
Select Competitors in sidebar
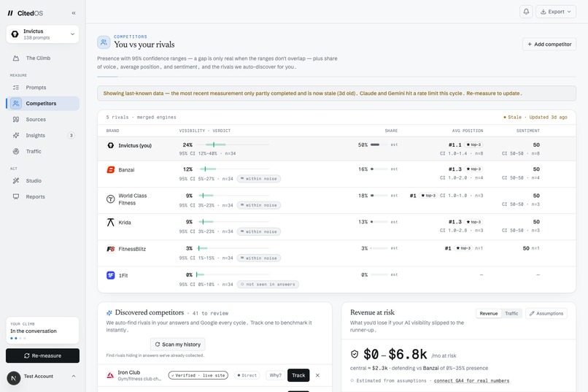(x=42, y=104)
